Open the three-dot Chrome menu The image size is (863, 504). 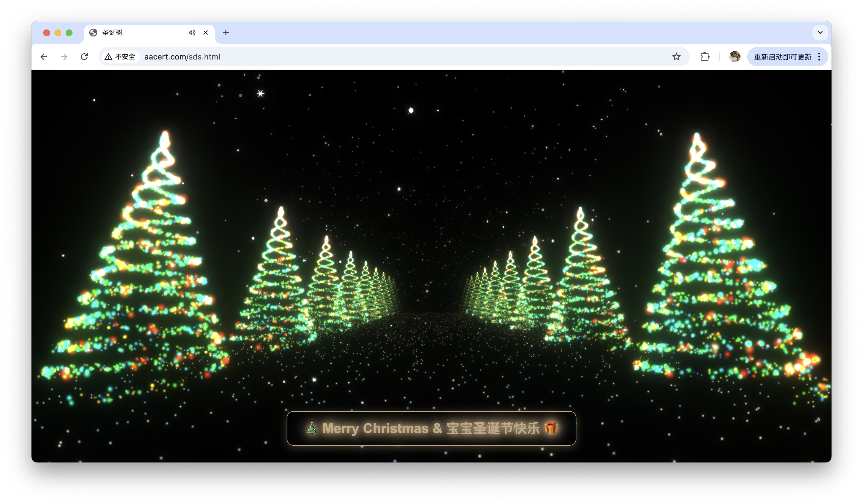(819, 56)
